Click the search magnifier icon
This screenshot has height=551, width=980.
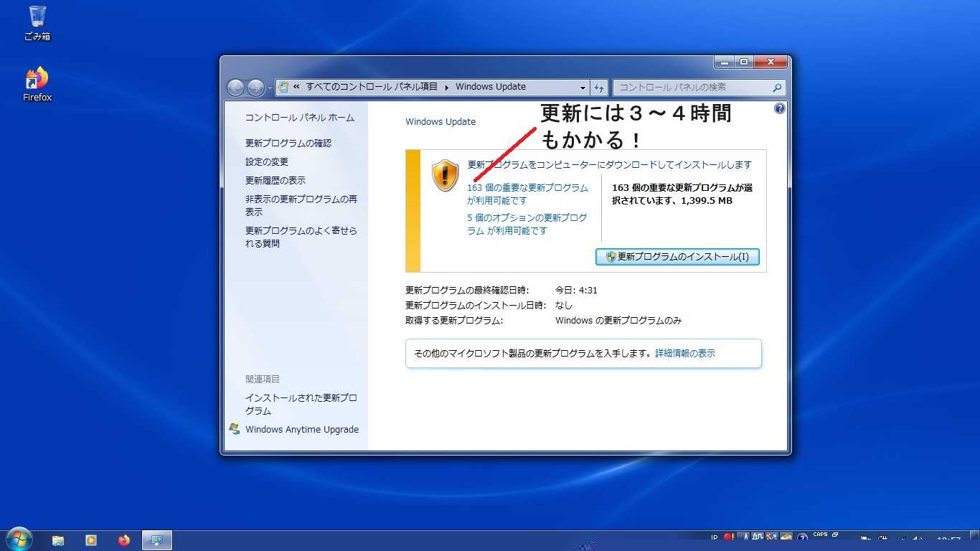coord(777,88)
